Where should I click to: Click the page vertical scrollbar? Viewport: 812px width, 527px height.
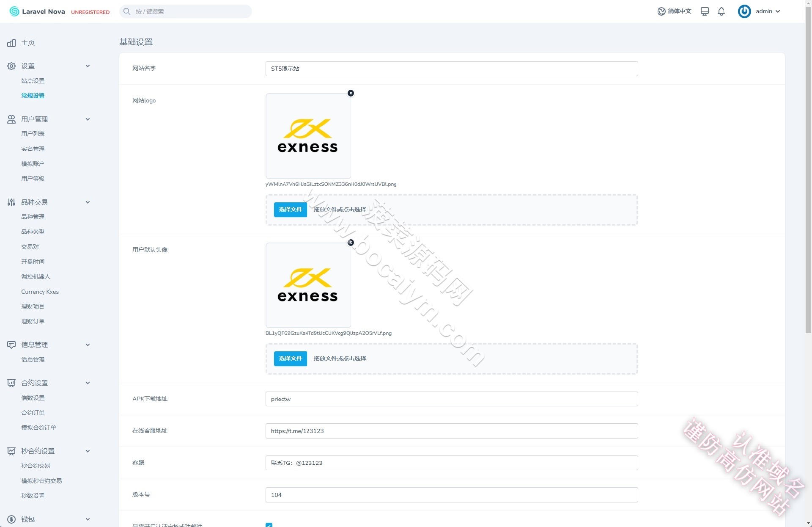pos(808,169)
